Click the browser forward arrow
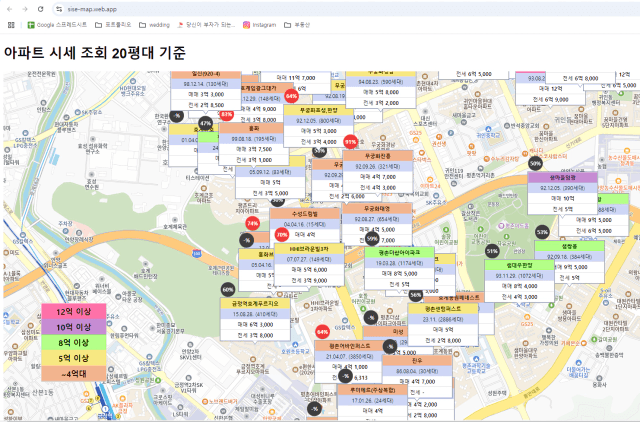This screenshot has height=422, width=640. [x=25, y=9]
